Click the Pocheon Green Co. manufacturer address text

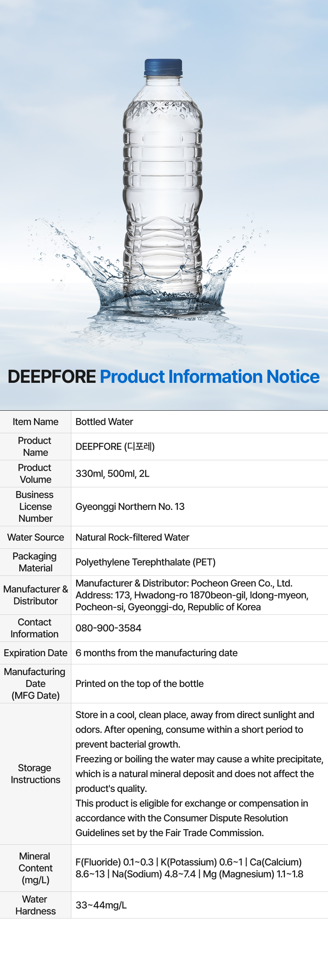click(191, 595)
